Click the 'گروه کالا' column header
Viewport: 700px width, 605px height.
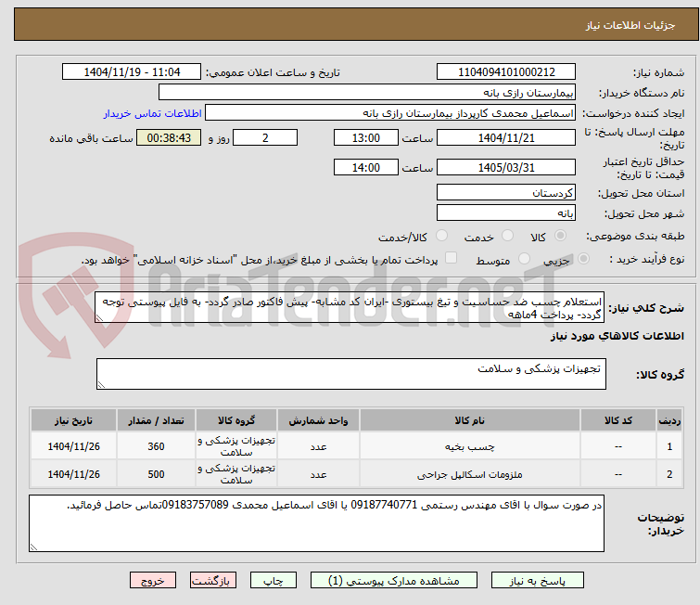click(x=236, y=420)
